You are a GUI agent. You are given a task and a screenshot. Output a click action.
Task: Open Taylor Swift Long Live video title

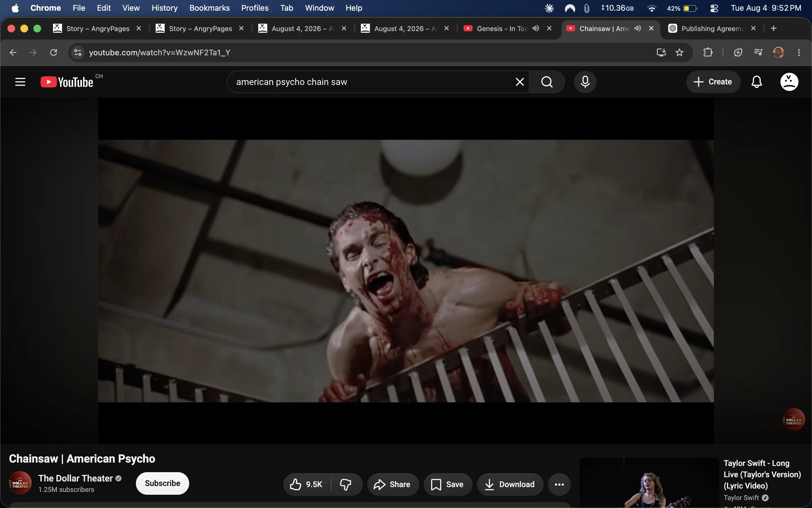tap(762, 474)
